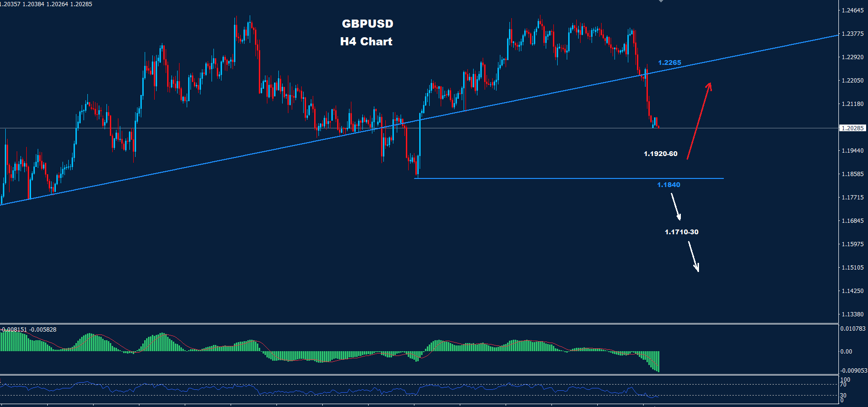
Task: Click the OHLC price readout at top-left
Action: [46, 4]
